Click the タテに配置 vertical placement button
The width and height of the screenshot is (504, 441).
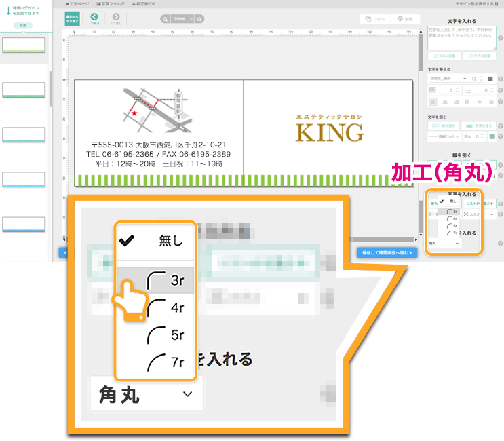(480, 56)
